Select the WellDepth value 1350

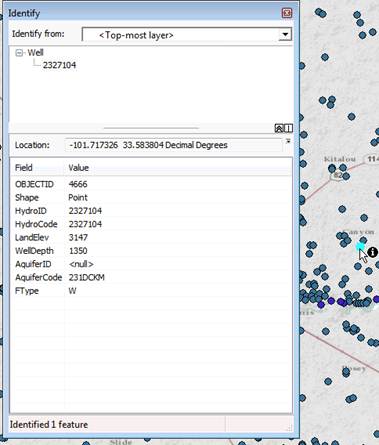[x=78, y=251]
